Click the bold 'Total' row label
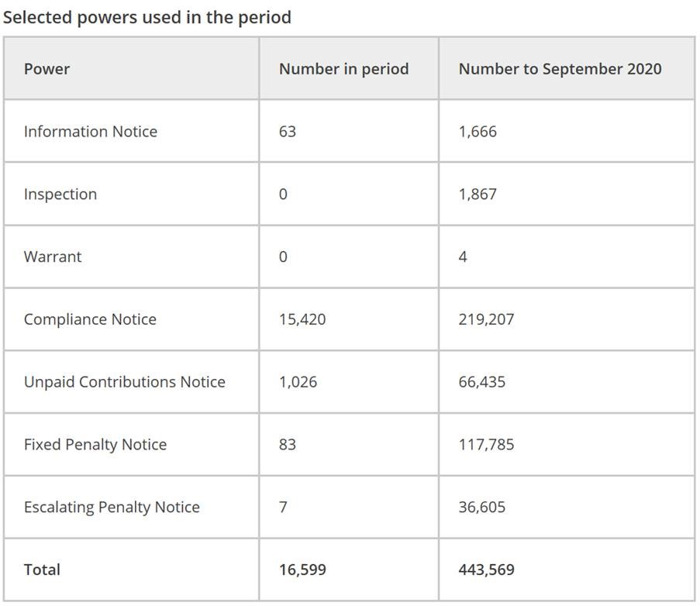 pos(42,570)
